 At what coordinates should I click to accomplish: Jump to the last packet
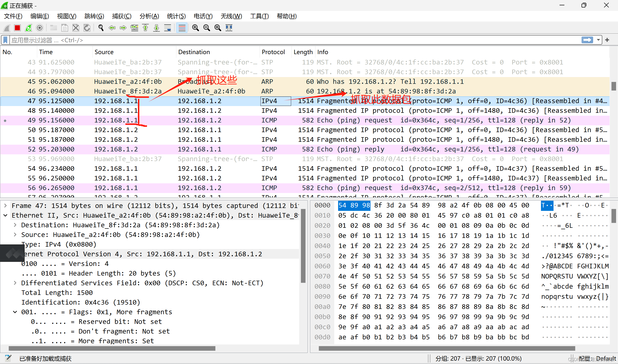point(156,28)
